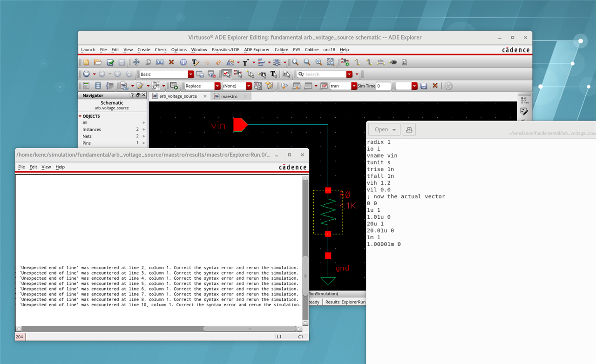Open File menu in the log window
Image resolution: width=596 pixels, height=364 pixels.
[21, 167]
